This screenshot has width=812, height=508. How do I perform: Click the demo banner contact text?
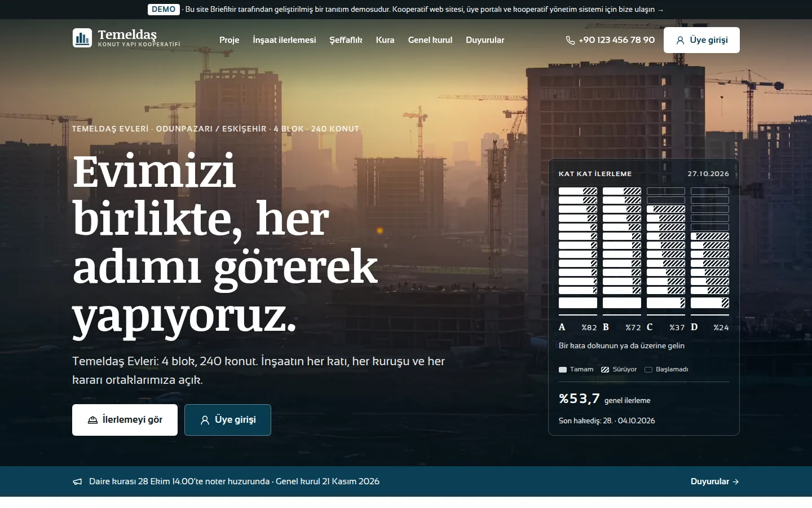(424, 10)
